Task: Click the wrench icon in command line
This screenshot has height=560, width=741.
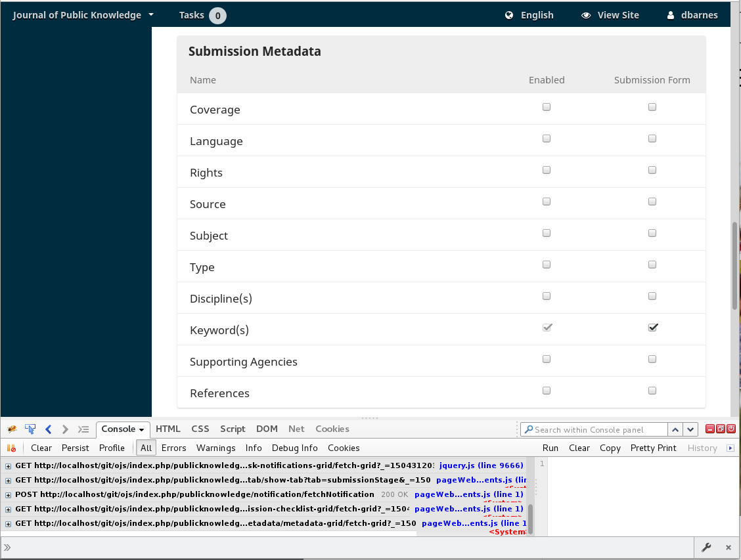Action: pos(707,548)
